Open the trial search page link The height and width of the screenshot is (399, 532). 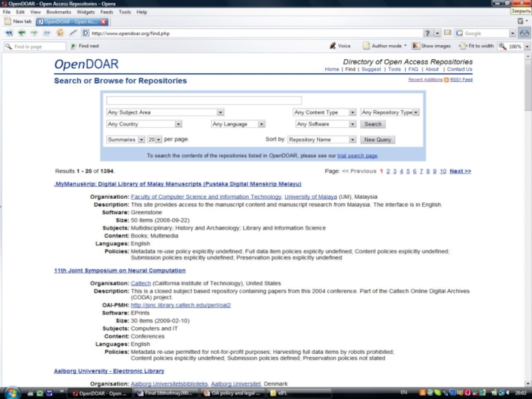coord(357,156)
